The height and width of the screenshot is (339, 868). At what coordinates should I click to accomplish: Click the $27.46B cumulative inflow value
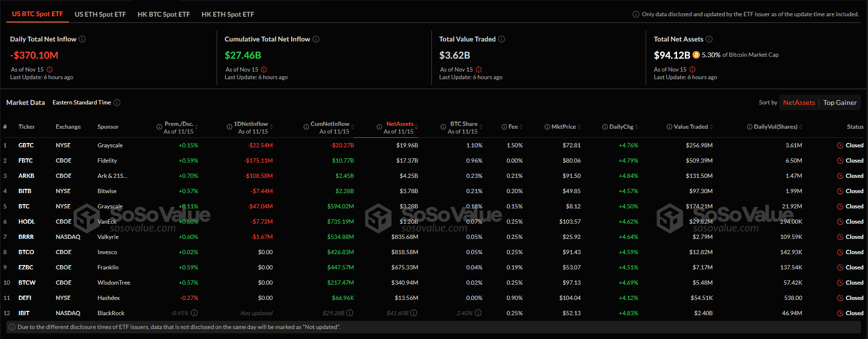click(243, 55)
